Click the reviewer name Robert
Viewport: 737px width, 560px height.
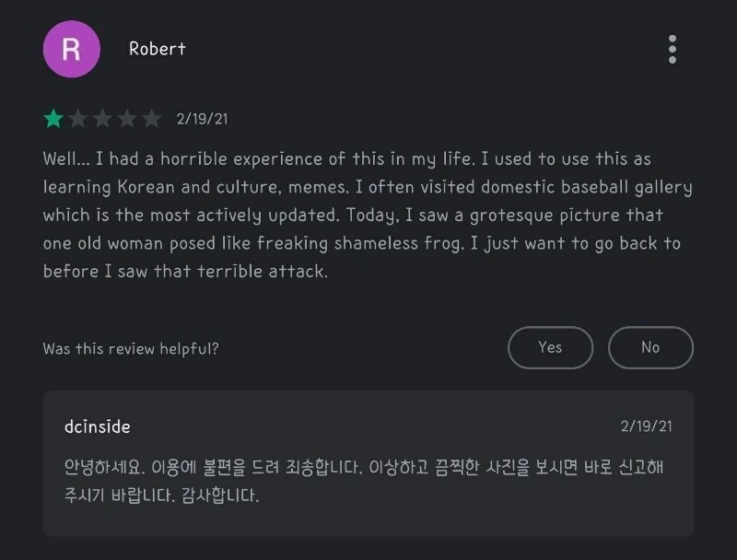pos(158,49)
